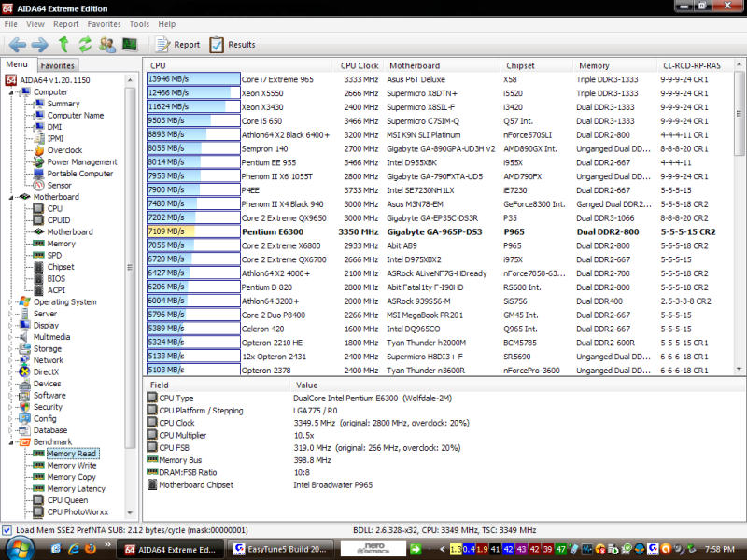Click the Back navigation arrow

click(x=18, y=45)
